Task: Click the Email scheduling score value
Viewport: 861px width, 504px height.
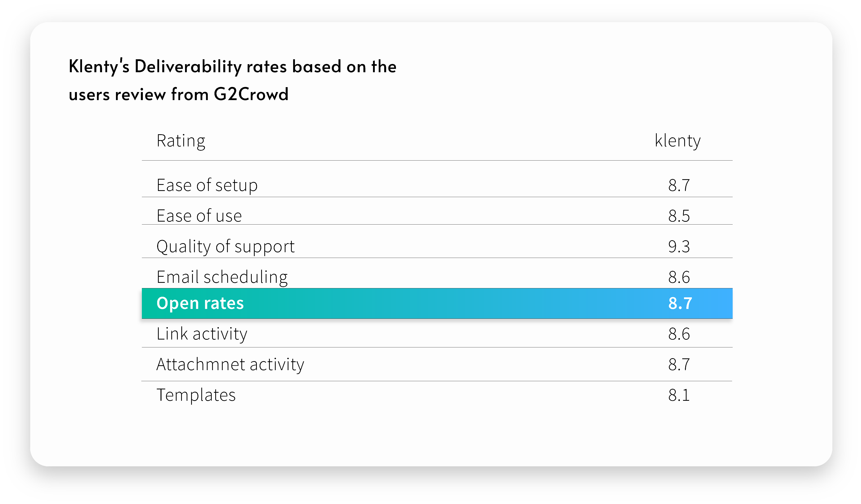Action: [679, 277]
